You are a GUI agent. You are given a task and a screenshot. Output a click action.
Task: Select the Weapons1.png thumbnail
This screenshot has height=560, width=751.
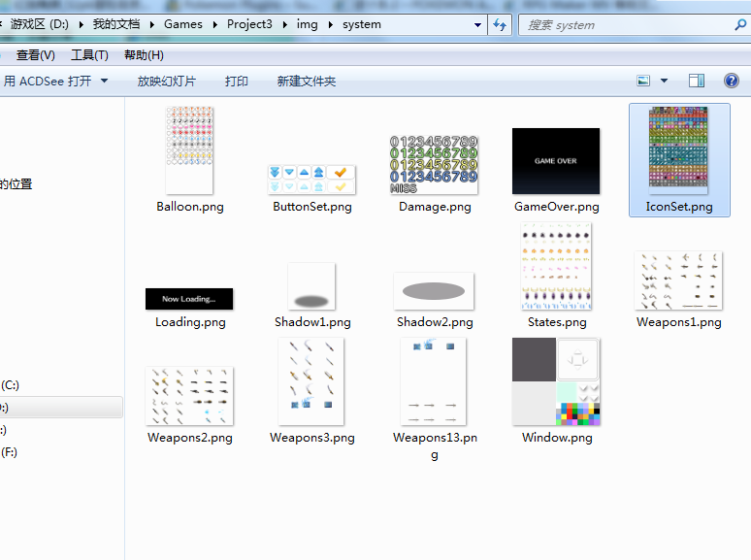(x=678, y=280)
